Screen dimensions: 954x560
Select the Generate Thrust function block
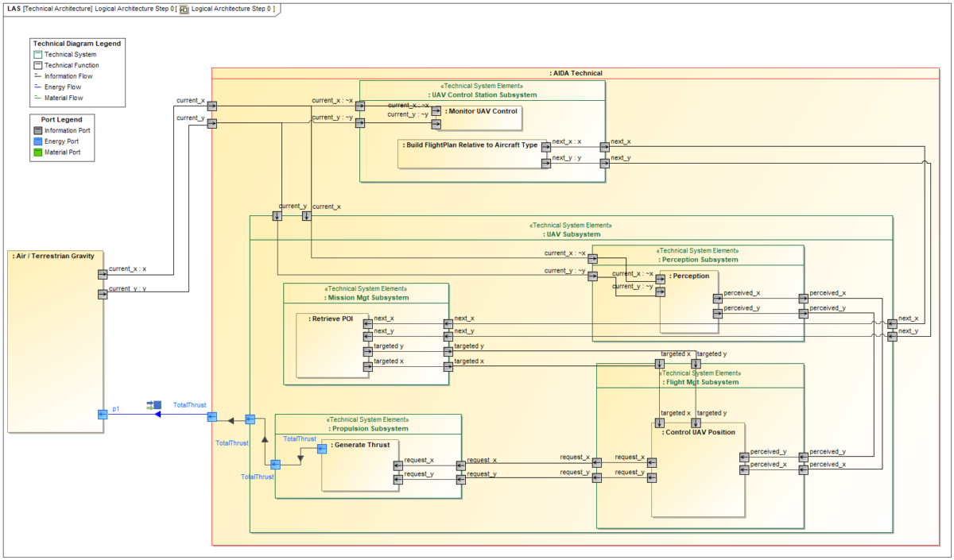pos(362,445)
